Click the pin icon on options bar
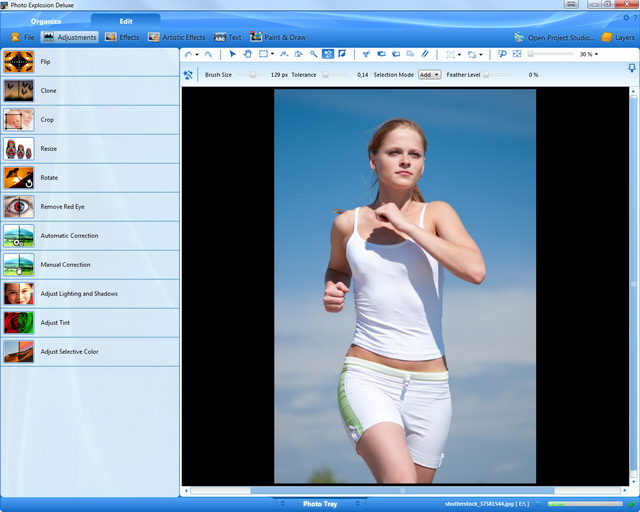The height and width of the screenshot is (512, 640). (x=631, y=68)
